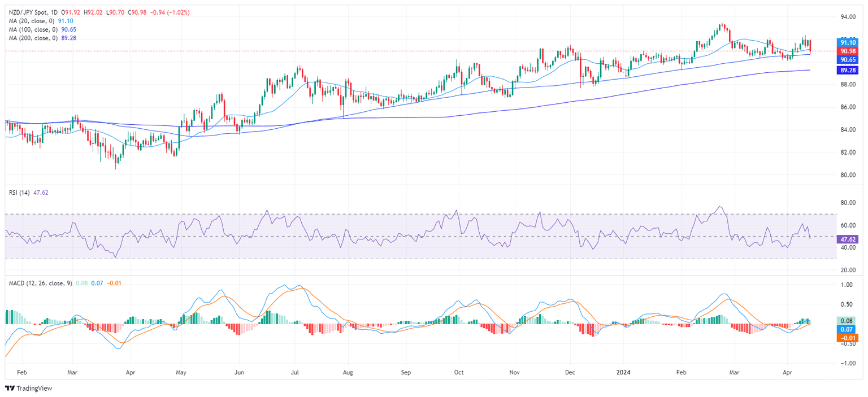Click the blue 90.65 price scale tag
This screenshot has height=397, width=868.
coord(847,59)
